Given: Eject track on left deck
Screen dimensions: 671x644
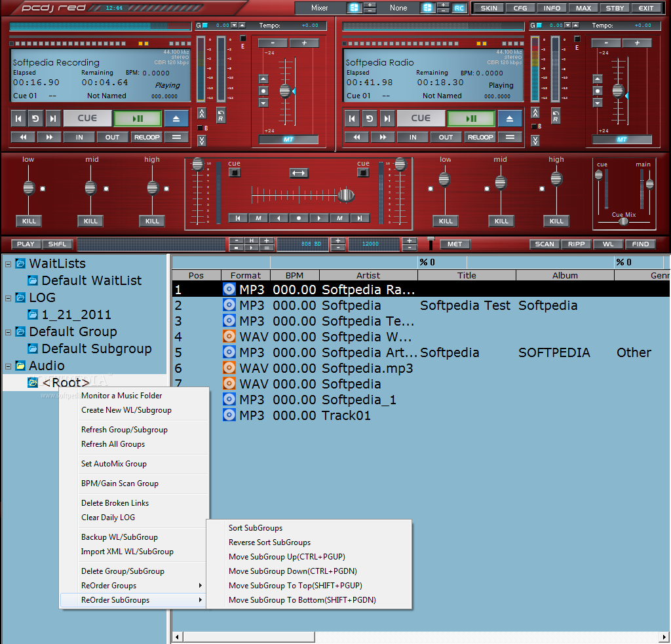Looking at the screenshot, I should pyautogui.click(x=176, y=119).
